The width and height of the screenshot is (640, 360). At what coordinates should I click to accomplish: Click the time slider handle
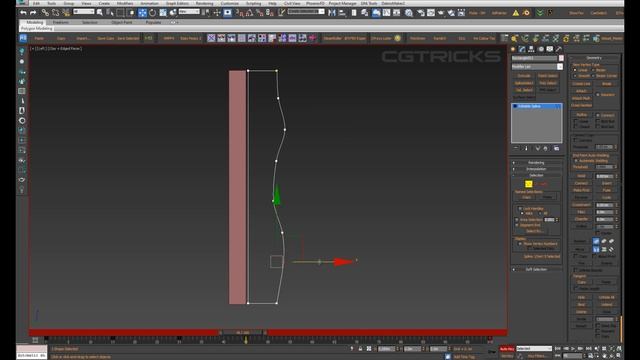tap(242, 333)
